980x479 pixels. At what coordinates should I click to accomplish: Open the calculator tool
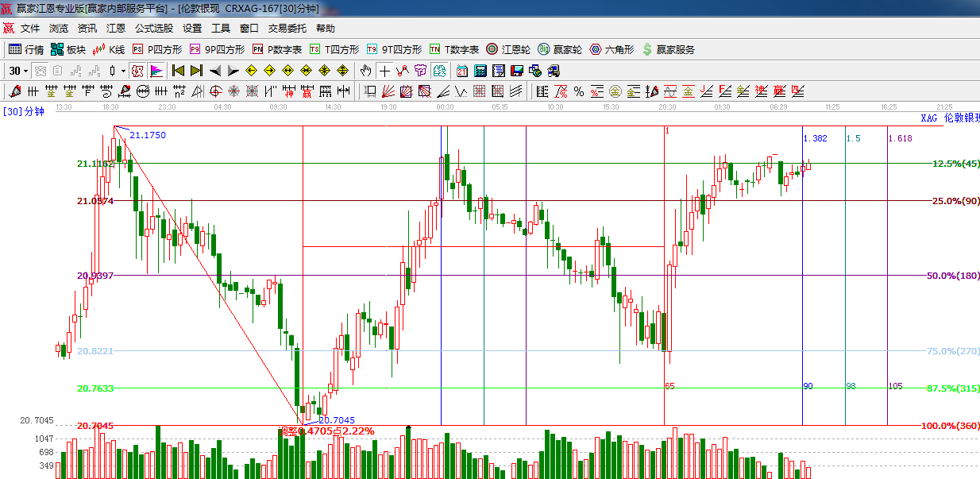tap(480, 71)
